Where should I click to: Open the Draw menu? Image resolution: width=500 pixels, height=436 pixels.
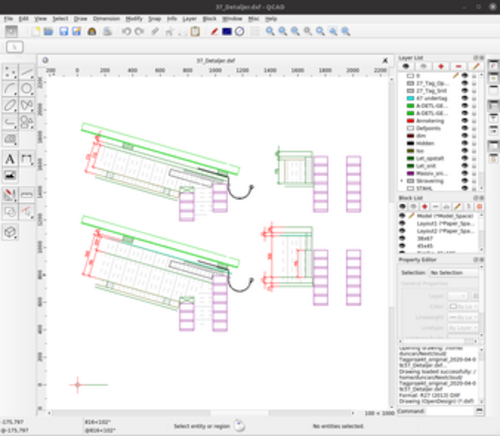point(80,19)
